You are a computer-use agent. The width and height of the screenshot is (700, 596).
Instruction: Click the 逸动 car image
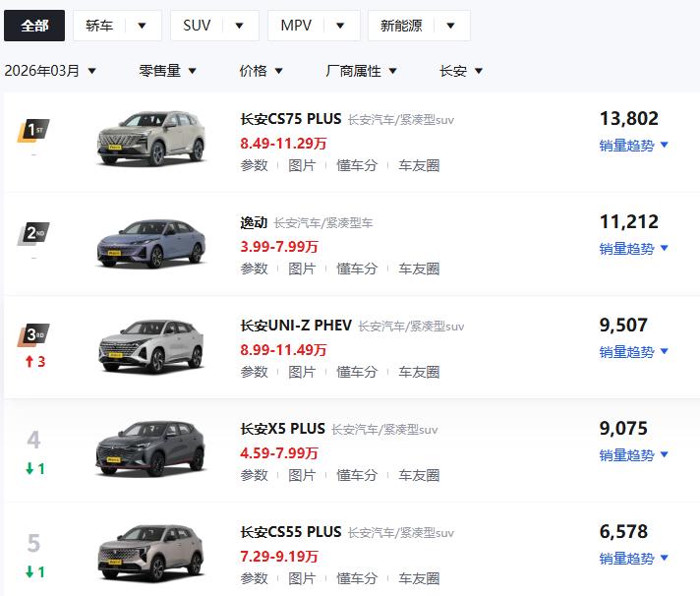(150, 240)
